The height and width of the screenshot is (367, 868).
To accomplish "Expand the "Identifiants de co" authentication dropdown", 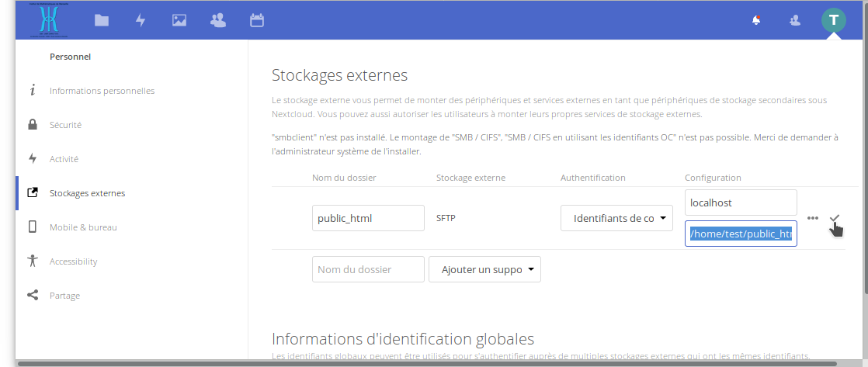I will pos(616,218).
